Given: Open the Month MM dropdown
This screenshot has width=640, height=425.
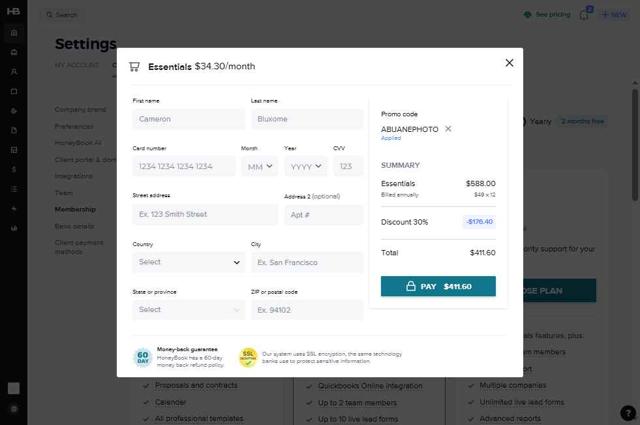Looking at the screenshot, I should (260, 166).
